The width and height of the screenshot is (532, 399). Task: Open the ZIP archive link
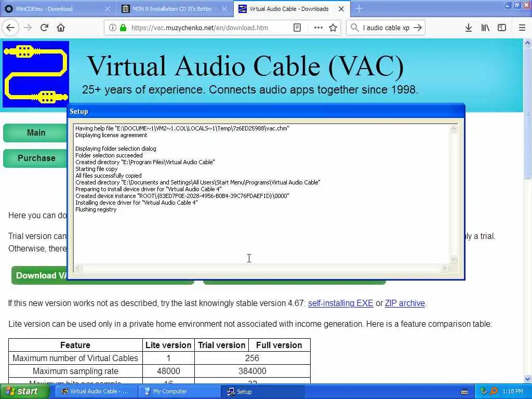pos(405,303)
